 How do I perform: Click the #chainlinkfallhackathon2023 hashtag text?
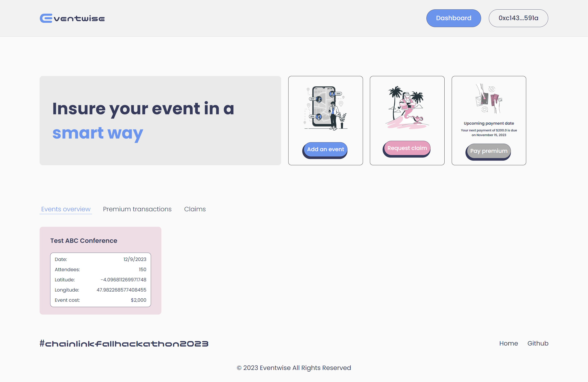(124, 343)
